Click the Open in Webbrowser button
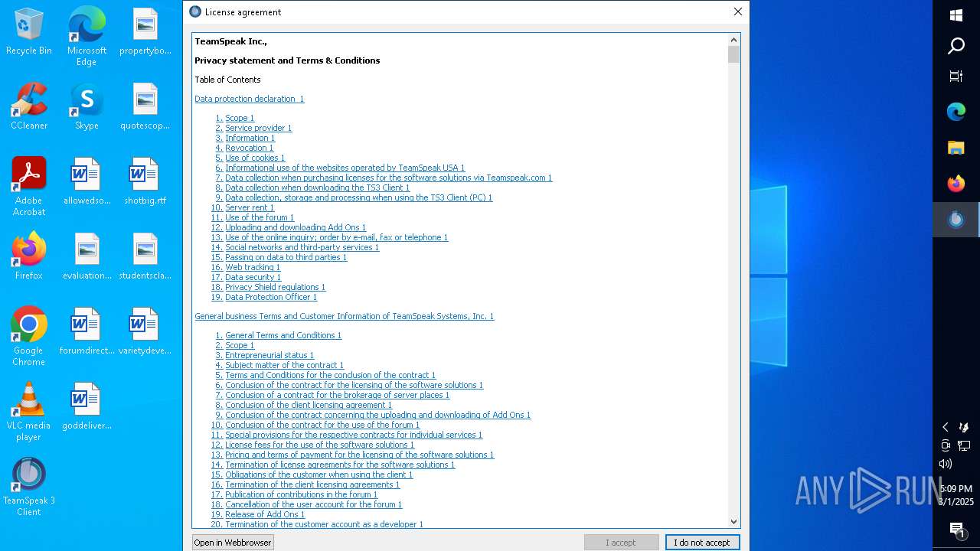980x551 pixels. [x=233, y=543]
